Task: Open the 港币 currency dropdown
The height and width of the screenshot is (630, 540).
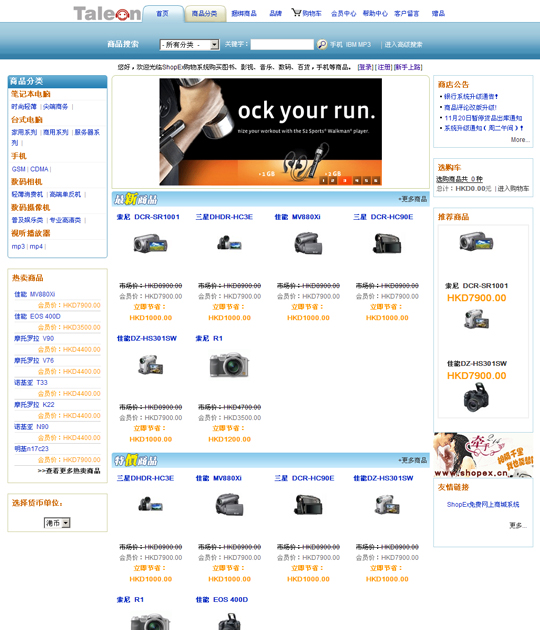Action: coord(57,523)
